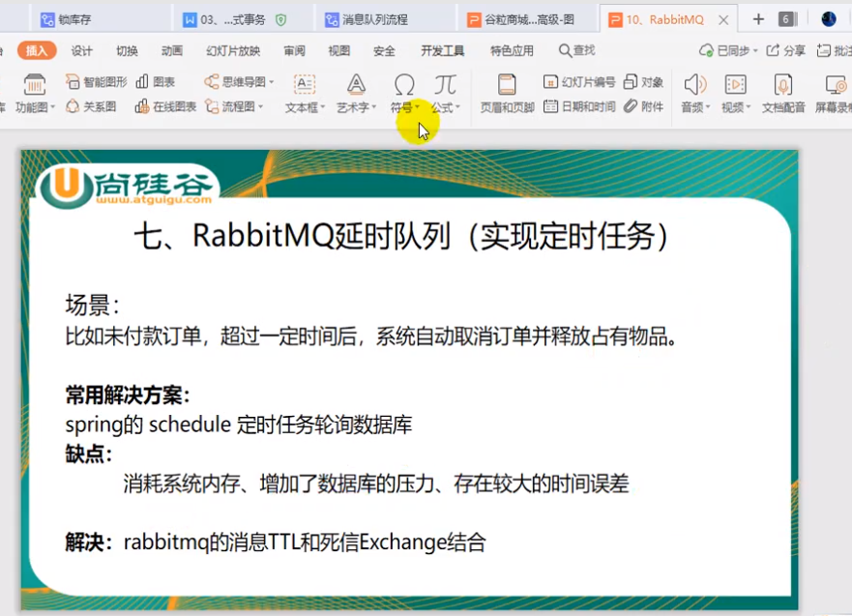
Task: Open the 幻灯片放映 slideshow tab
Action: [233, 51]
